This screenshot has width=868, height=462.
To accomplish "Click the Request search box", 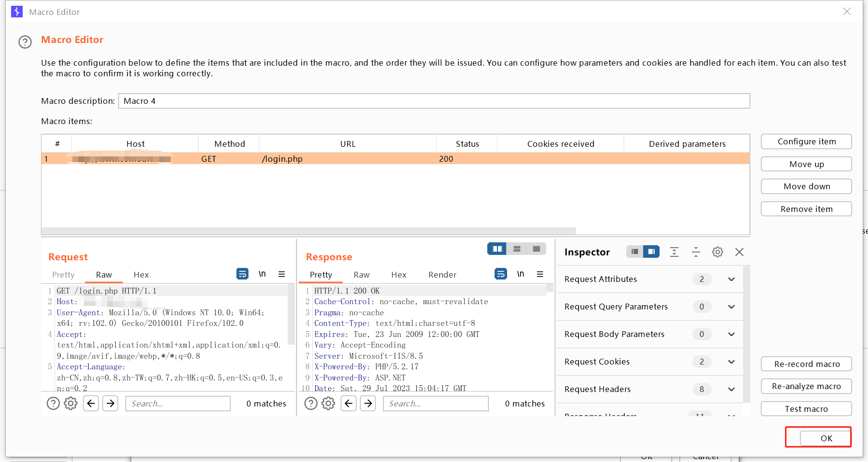I will point(178,404).
